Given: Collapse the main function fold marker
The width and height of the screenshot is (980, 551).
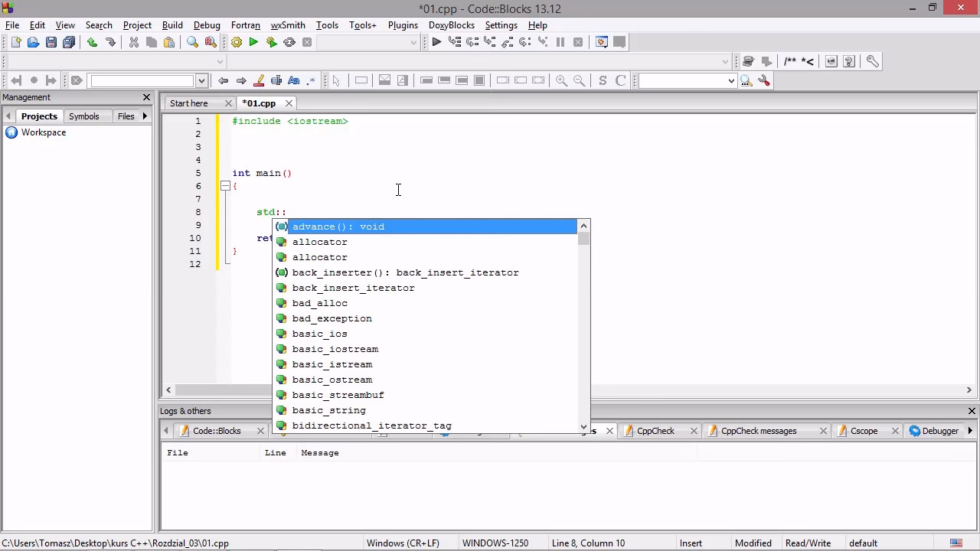Looking at the screenshot, I should [225, 186].
